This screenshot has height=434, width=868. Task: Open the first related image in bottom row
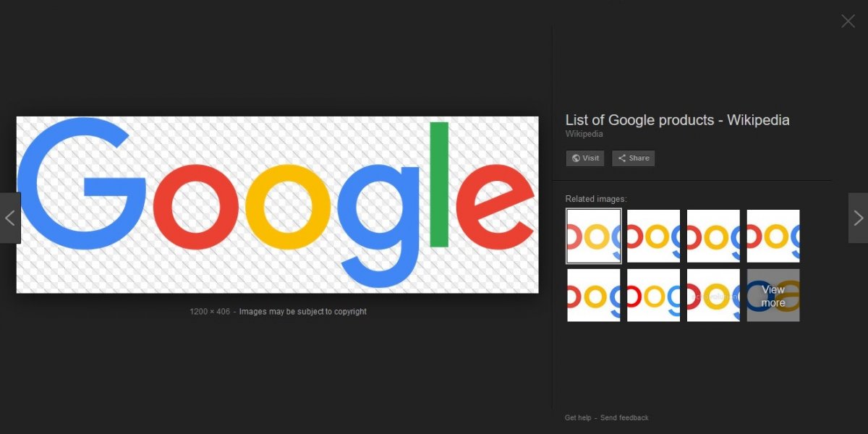click(594, 295)
